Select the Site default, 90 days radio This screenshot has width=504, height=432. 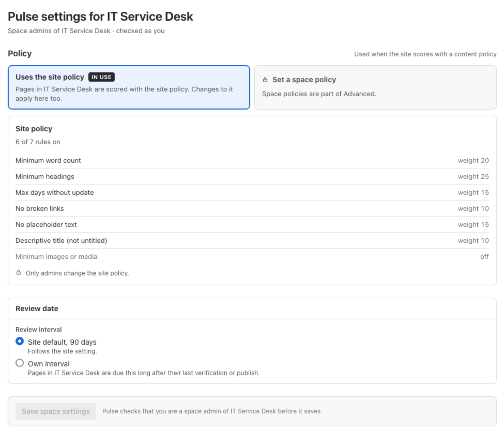click(20, 341)
